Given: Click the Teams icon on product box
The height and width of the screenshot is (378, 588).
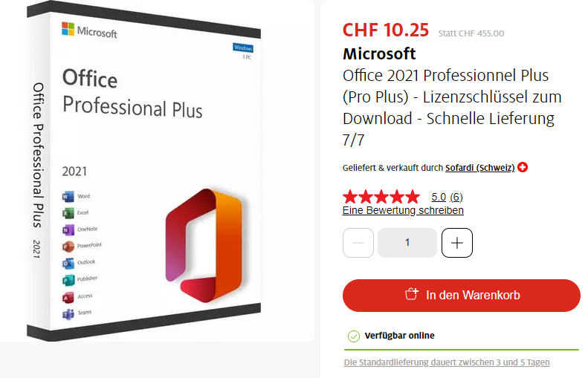Looking at the screenshot, I should pos(68,313).
